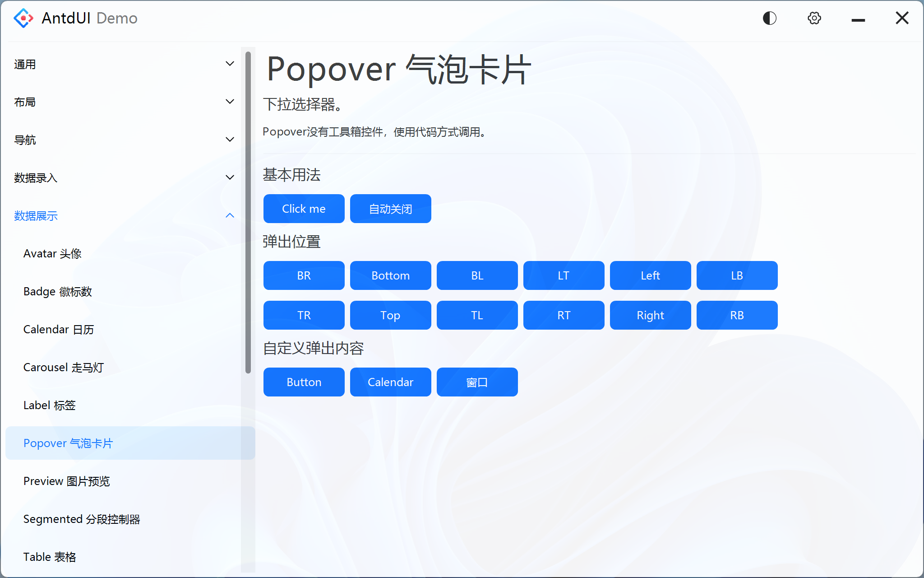Toggle dark/light theme mode
Screen dimensions: 924x578
click(x=769, y=18)
